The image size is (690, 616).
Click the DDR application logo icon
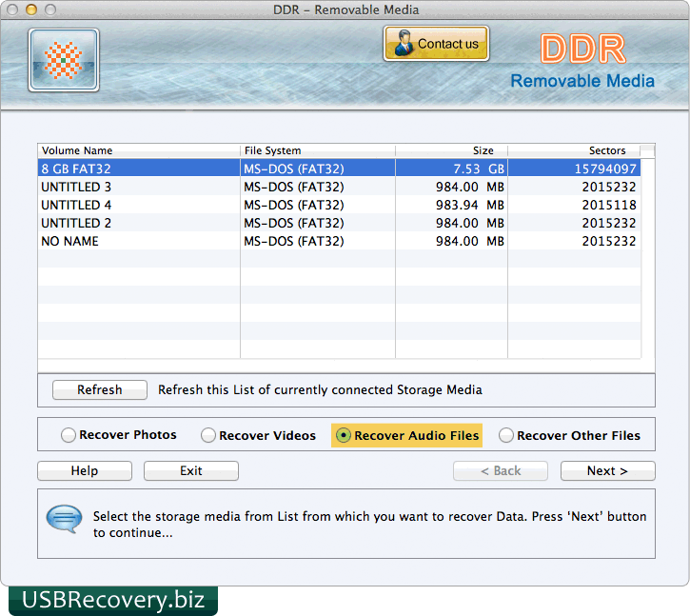point(63,60)
